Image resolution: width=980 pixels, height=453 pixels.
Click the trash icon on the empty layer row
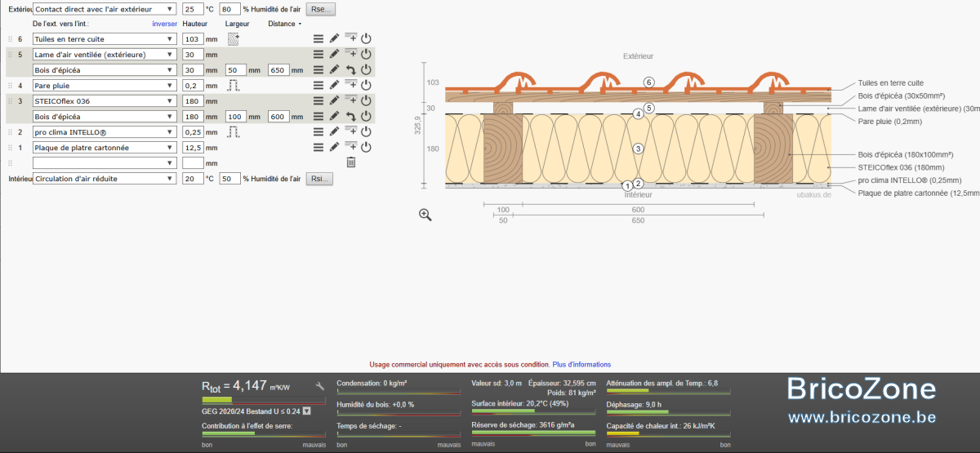(350, 162)
